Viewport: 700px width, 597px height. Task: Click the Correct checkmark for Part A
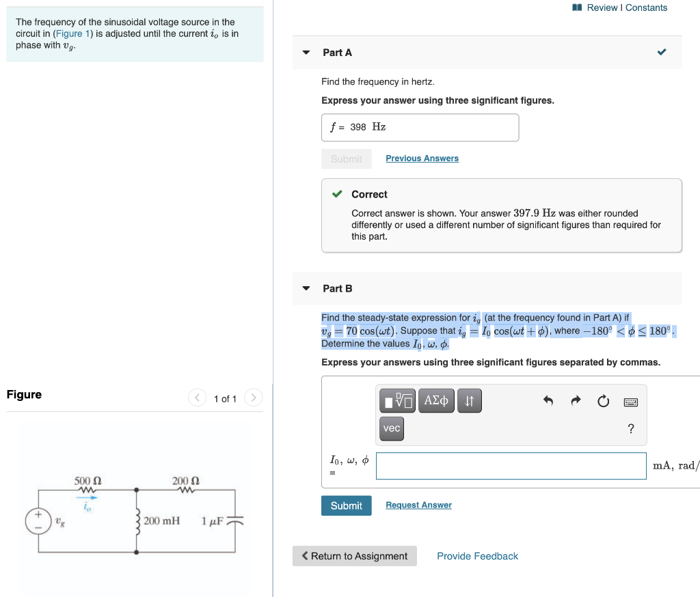[661, 51]
